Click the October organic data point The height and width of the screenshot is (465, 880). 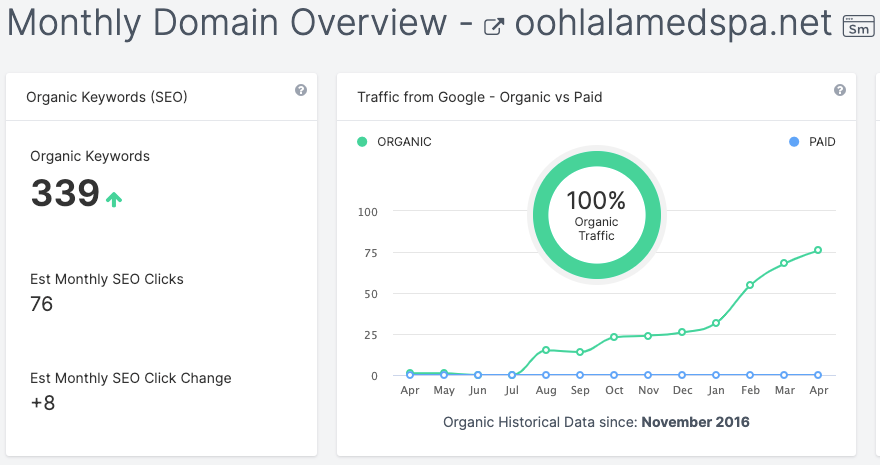point(614,337)
